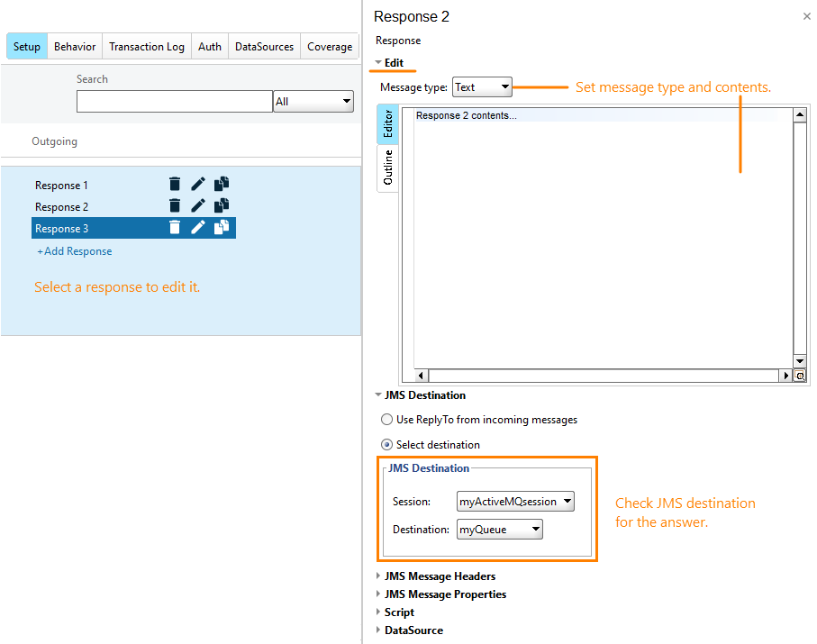The image size is (817, 644).
Task: Clone Response 3 using the copy icon
Action: [222, 227]
